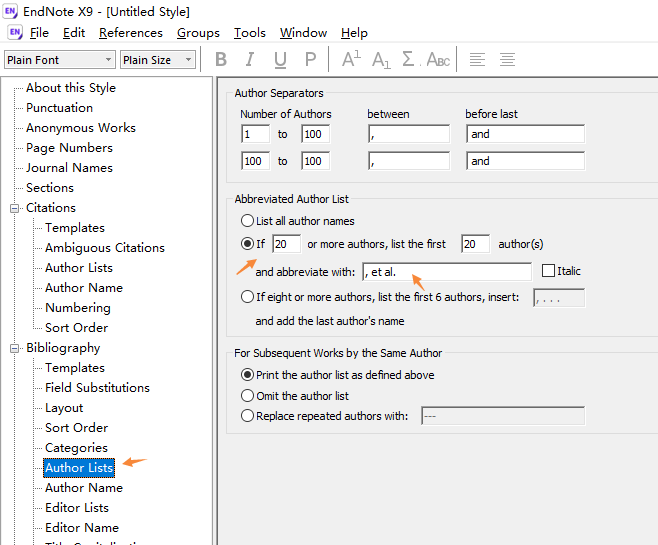The width and height of the screenshot is (658, 545).
Task: Select 'Sort Order' under Citations
Action: pos(76,328)
